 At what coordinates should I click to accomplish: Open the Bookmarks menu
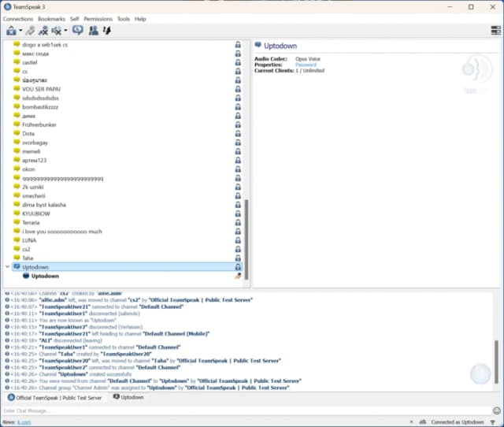click(51, 19)
